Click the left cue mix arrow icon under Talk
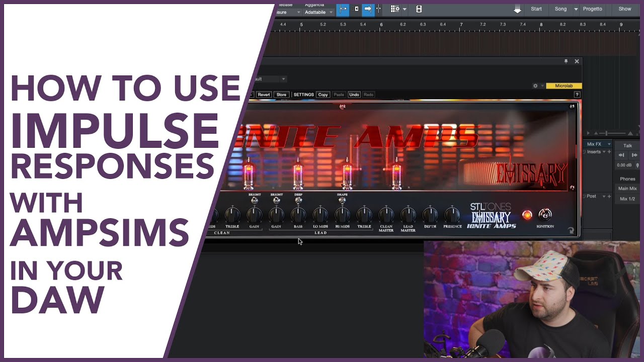Screen dimensions: 644x362 622,155
